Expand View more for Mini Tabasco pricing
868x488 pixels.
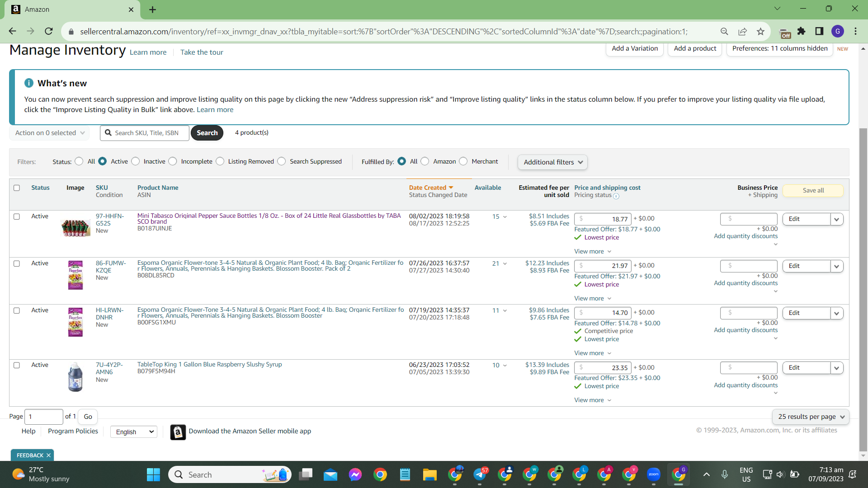tap(593, 251)
